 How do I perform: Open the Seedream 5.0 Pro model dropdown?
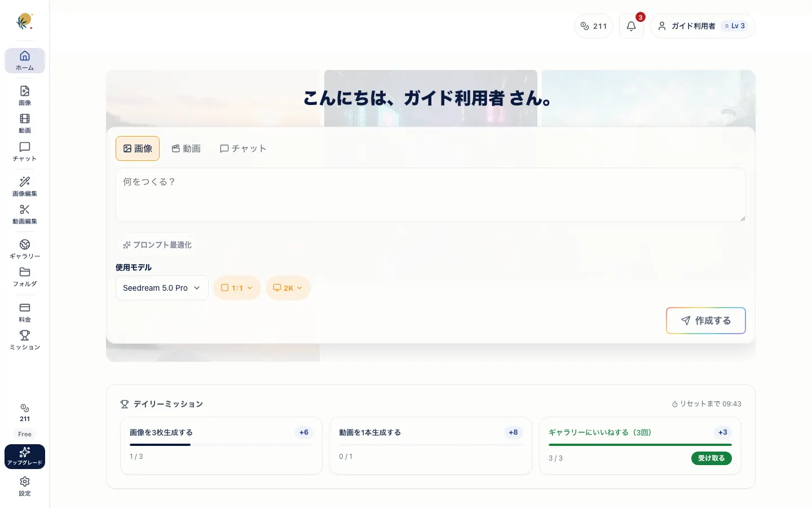tap(162, 288)
